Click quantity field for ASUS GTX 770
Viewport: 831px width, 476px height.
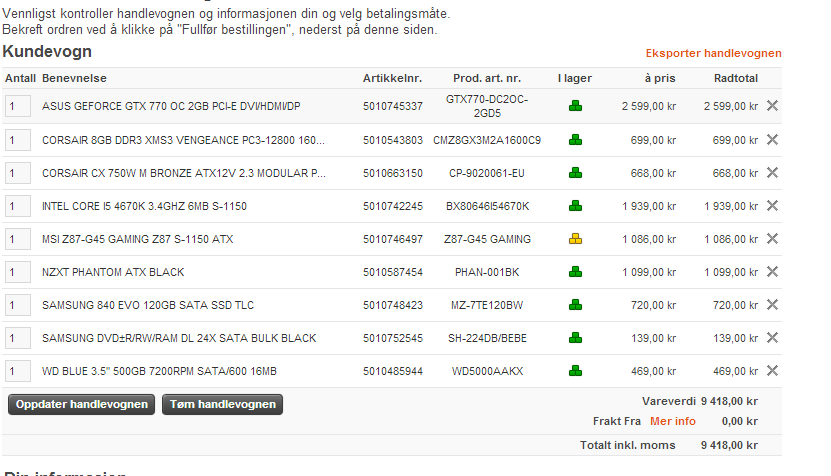tap(17, 106)
